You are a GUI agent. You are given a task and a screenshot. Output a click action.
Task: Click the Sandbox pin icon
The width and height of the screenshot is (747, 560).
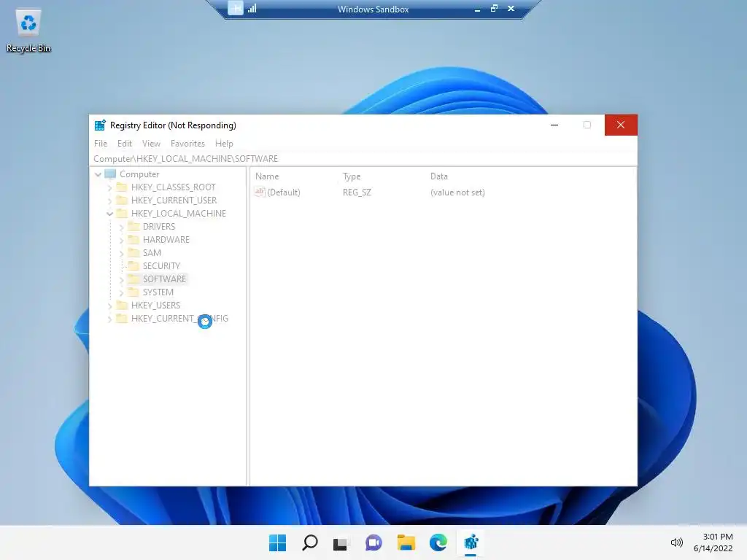point(236,8)
